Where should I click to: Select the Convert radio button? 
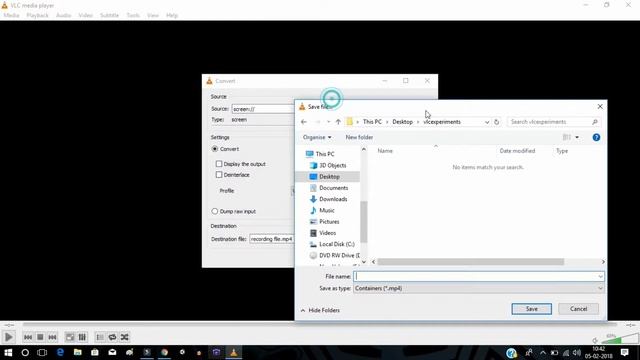coord(215,149)
